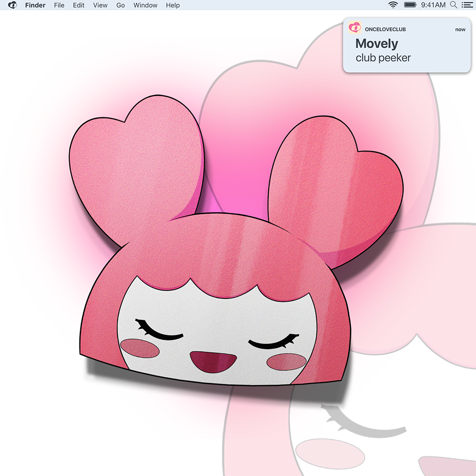476x476 pixels.
Task: Open the Movely notification title
Action: point(377,44)
